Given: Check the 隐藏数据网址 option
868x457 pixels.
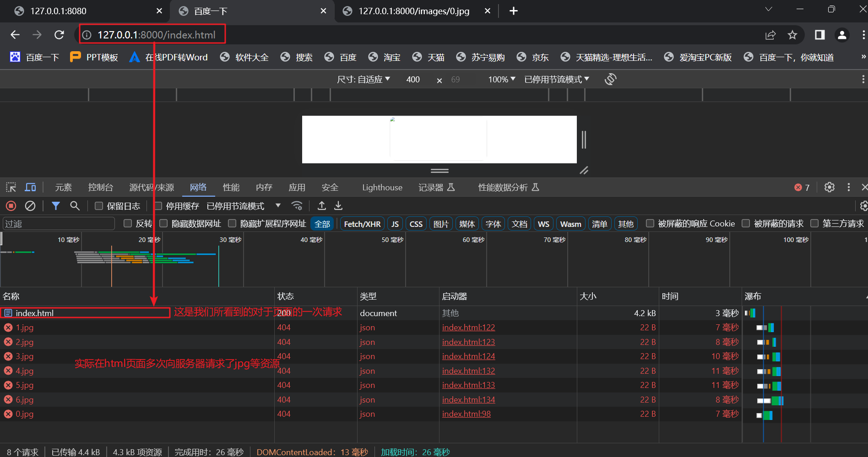Looking at the screenshot, I should [x=163, y=223].
